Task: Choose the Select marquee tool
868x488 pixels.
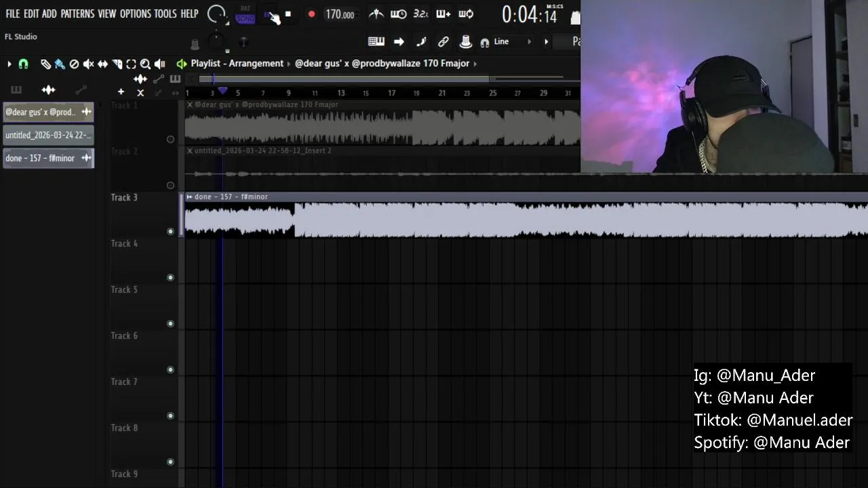Action: (x=131, y=64)
